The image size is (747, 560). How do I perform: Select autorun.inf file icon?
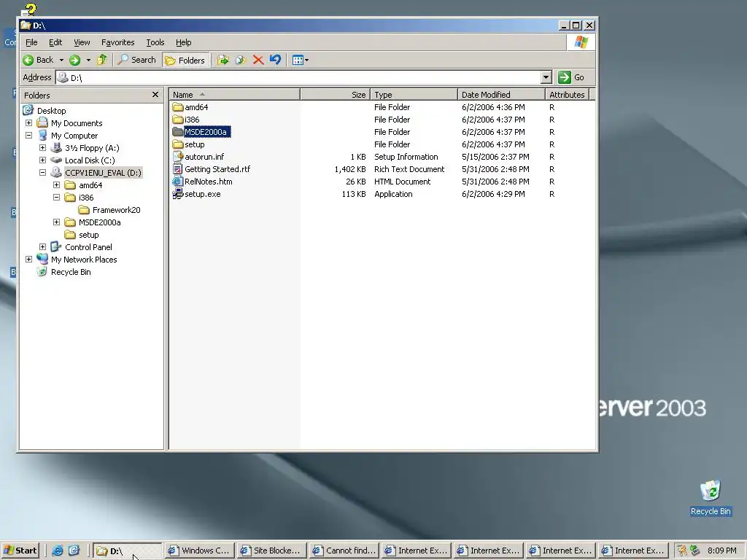pyautogui.click(x=178, y=157)
